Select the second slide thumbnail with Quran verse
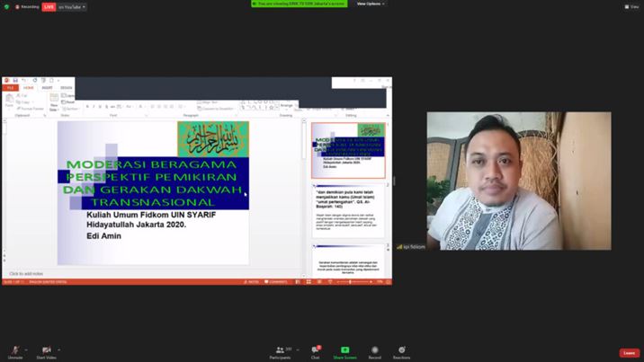 point(348,213)
